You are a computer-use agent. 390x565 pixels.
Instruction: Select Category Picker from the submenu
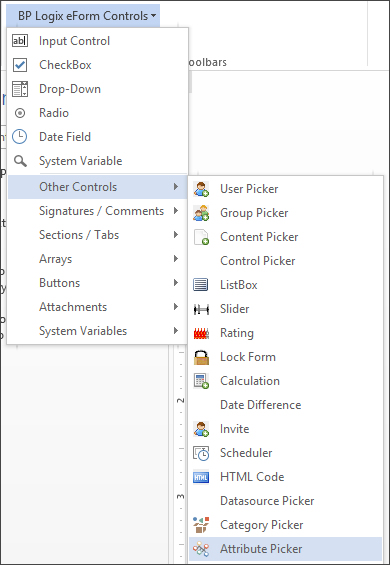click(285, 525)
